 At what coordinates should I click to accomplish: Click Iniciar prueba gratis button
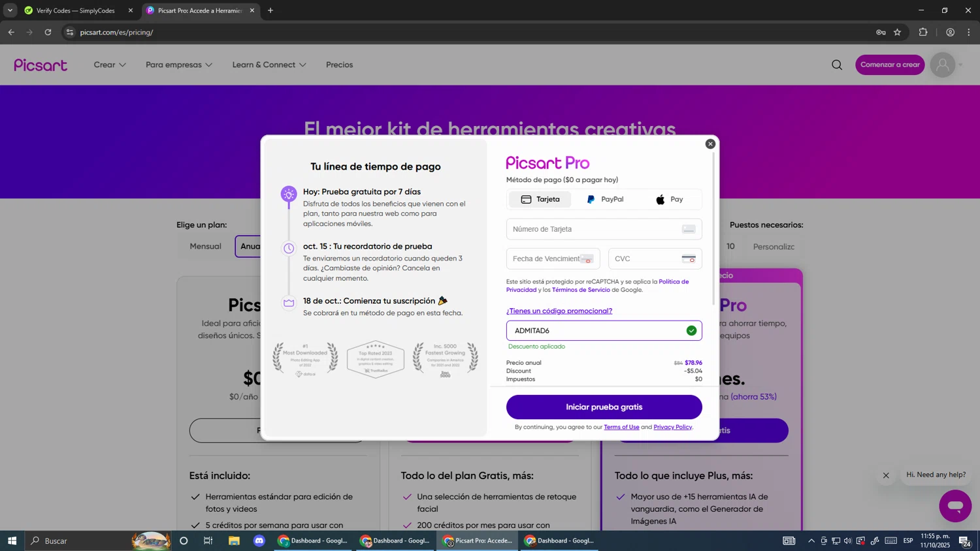pos(604,407)
